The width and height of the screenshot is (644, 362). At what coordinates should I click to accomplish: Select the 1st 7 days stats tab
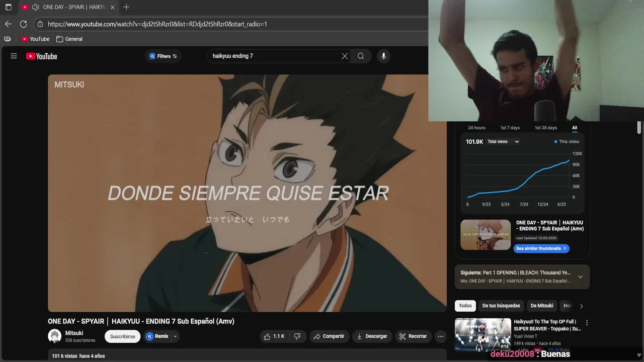pos(510,128)
